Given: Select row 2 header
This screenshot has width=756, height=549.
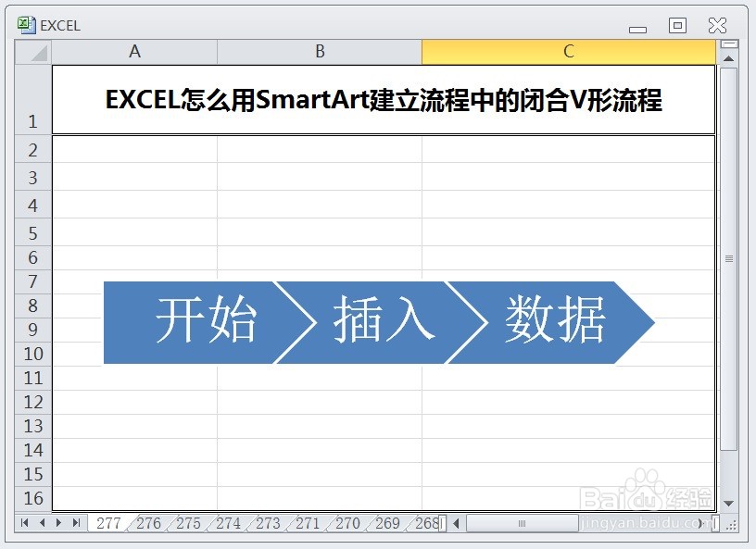Looking at the screenshot, I should click(32, 150).
